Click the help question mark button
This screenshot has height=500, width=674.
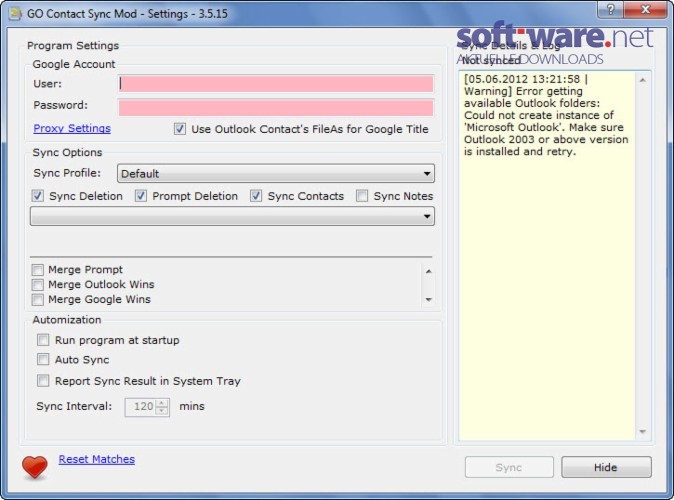tap(610, 9)
